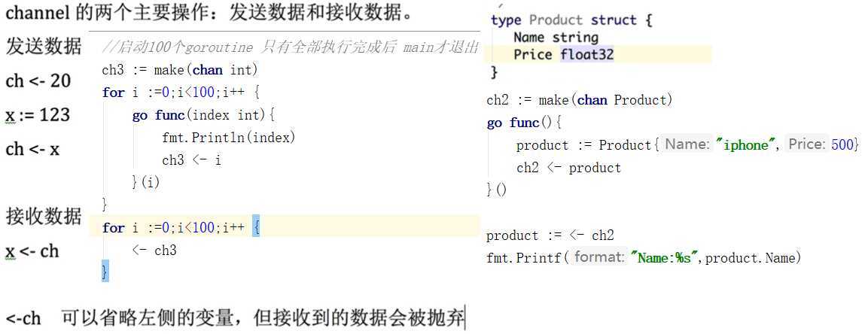This screenshot has height=334, width=868.
Task: Click 'ch2 <- product' send statement
Action: click(568, 168)
